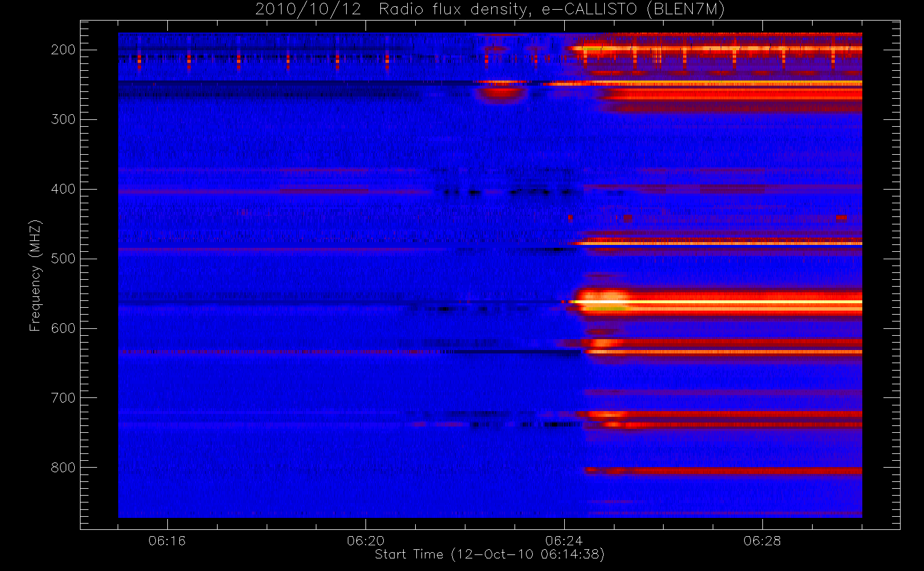Select the 500 frequency axis label
The width and height of the screenshot is (924, 571).
point(63,259)
